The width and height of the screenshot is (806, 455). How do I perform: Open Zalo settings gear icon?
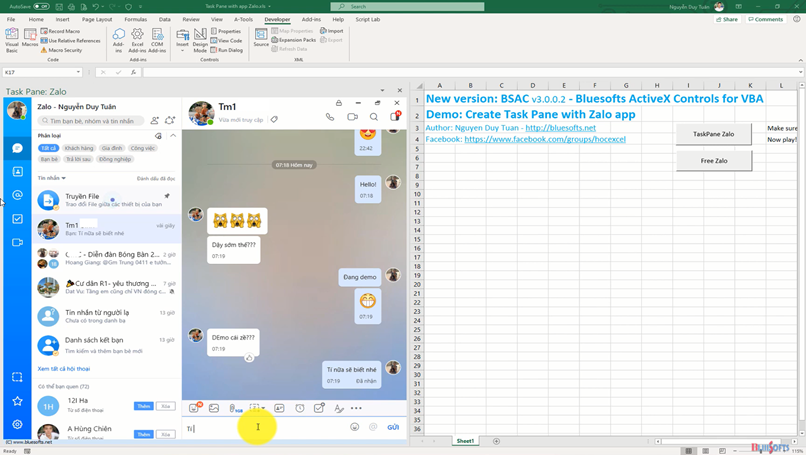click(x=17, y=424)
